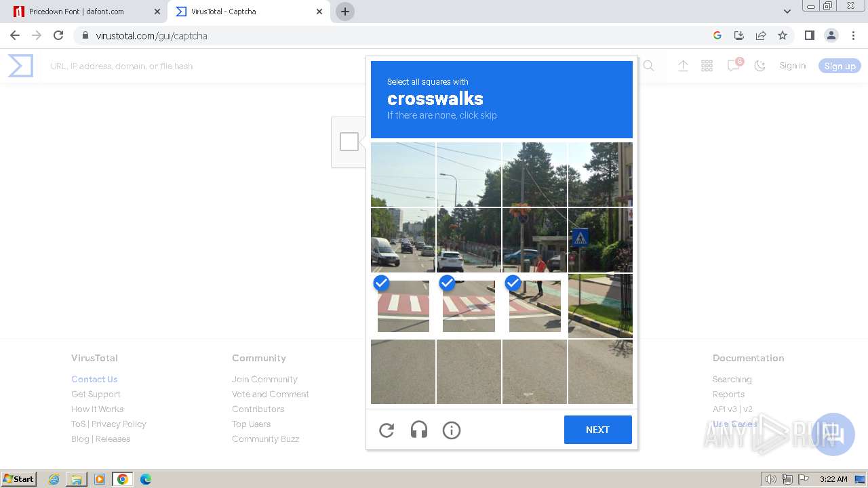The width and height of the screenshot is (868, 488).
Task: Click the Sign in link
Action: (793, 66)
